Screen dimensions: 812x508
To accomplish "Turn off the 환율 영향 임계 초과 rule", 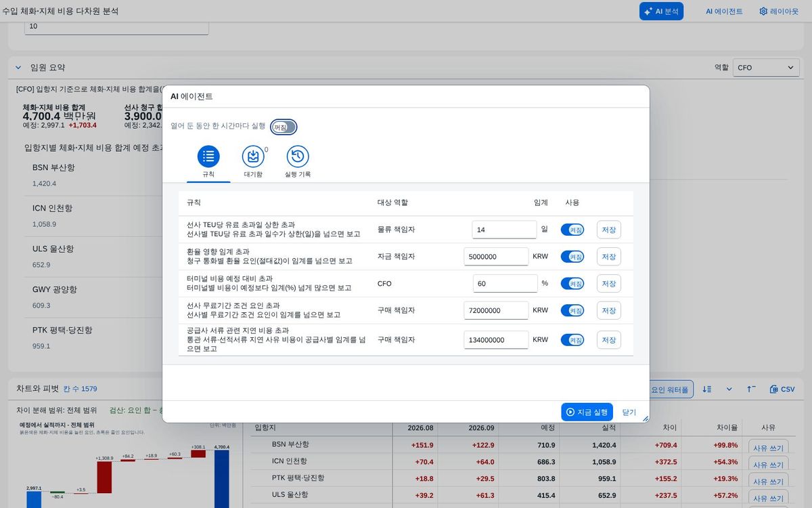I will tap(572, 257).
